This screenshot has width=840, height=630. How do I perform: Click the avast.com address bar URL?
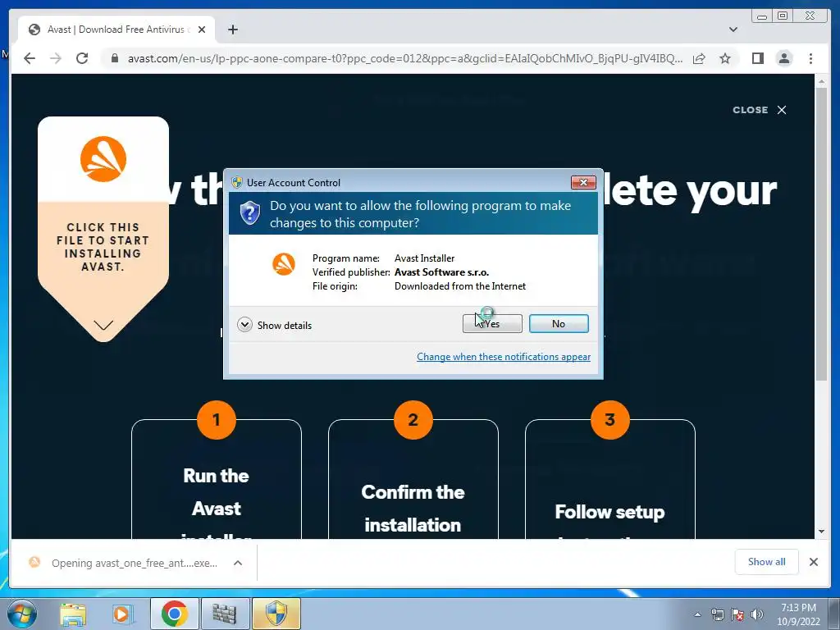pyautogui.click(x=405, y=58)
